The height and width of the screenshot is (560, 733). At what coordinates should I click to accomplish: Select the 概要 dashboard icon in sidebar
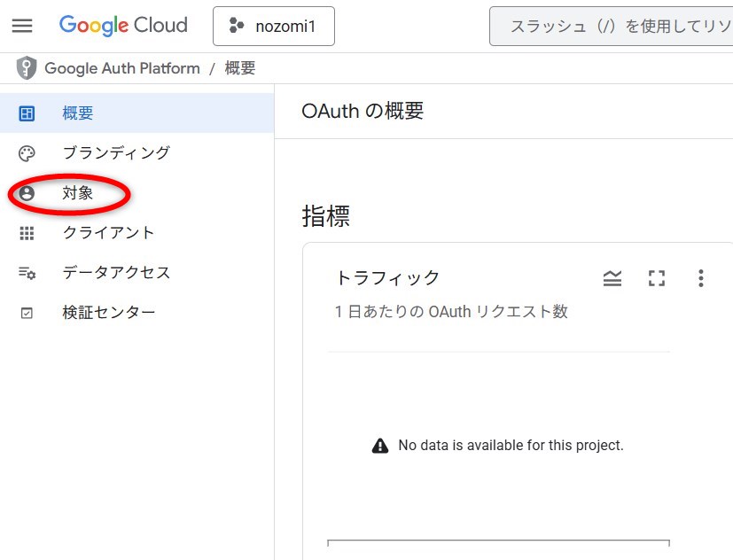point(27,113)
